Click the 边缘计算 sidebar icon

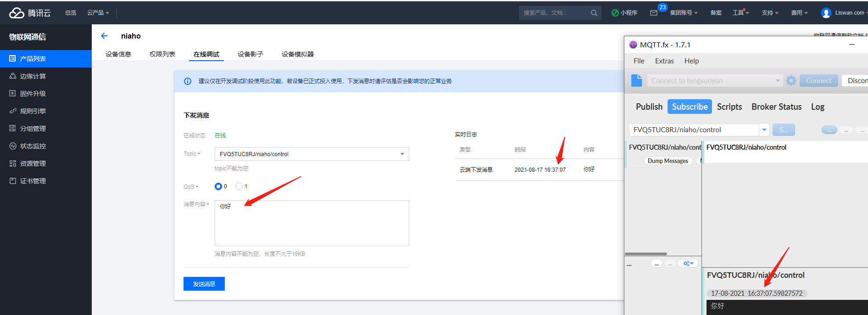pos(12,76)
